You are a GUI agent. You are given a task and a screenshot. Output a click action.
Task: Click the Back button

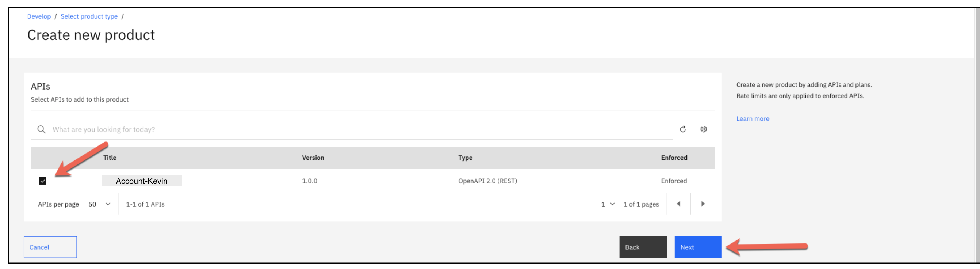(x=643, y=247)
